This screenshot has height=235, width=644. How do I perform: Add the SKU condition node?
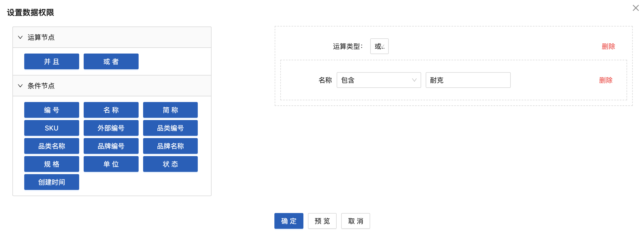coord(52,128)
